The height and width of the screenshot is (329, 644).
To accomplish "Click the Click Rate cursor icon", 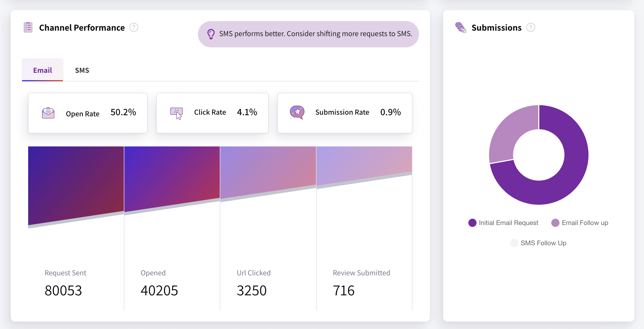I will click(177, 113).
